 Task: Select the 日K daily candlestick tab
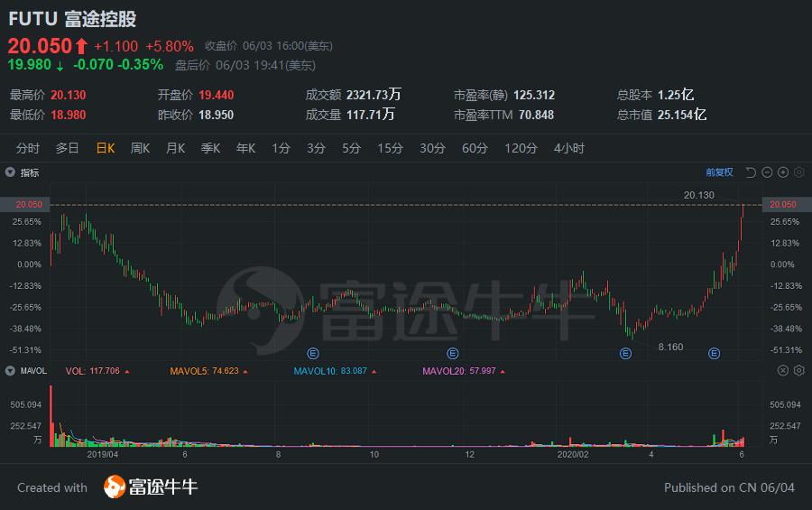(x=106, y=148)
